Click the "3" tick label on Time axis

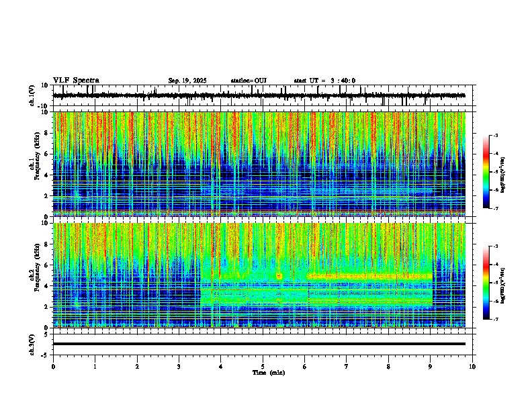tap(179, 367)
